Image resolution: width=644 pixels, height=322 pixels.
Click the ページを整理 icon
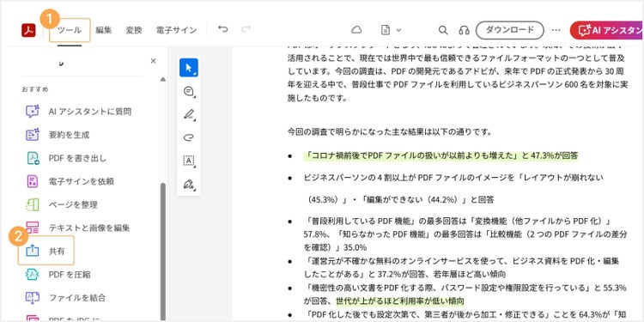[x=33, y=204]
